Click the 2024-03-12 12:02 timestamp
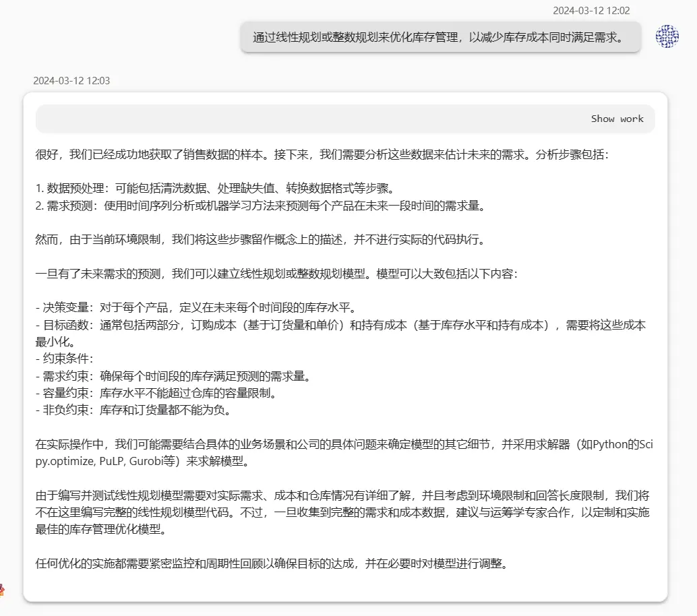 coord(591,11)
